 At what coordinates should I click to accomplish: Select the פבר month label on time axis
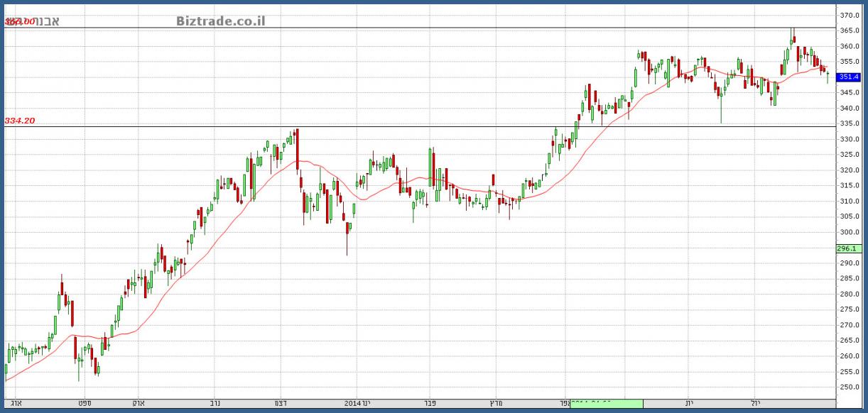tap(428, 403)
